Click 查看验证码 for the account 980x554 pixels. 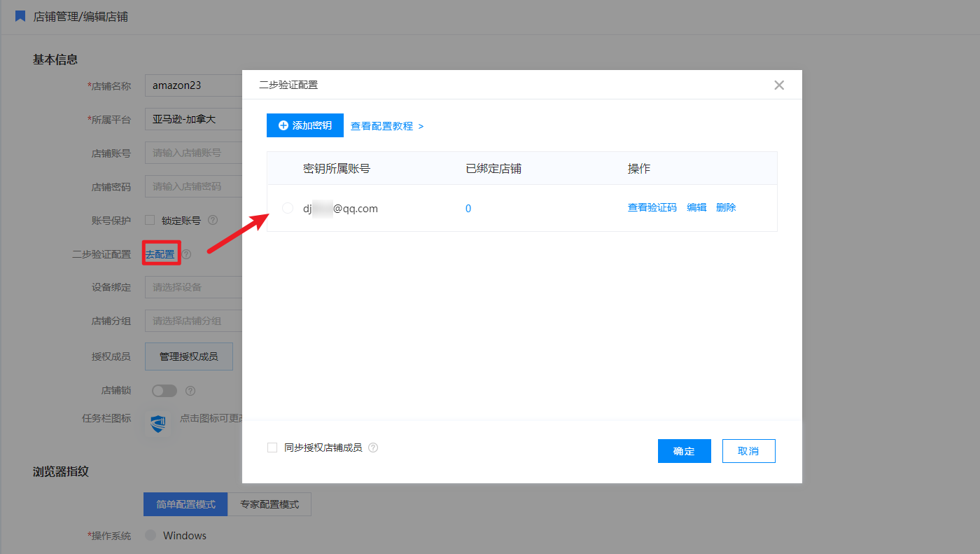tap(652, 208)
